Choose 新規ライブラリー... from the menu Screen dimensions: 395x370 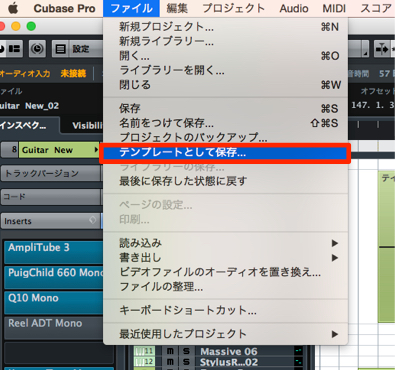pos(226,41)
